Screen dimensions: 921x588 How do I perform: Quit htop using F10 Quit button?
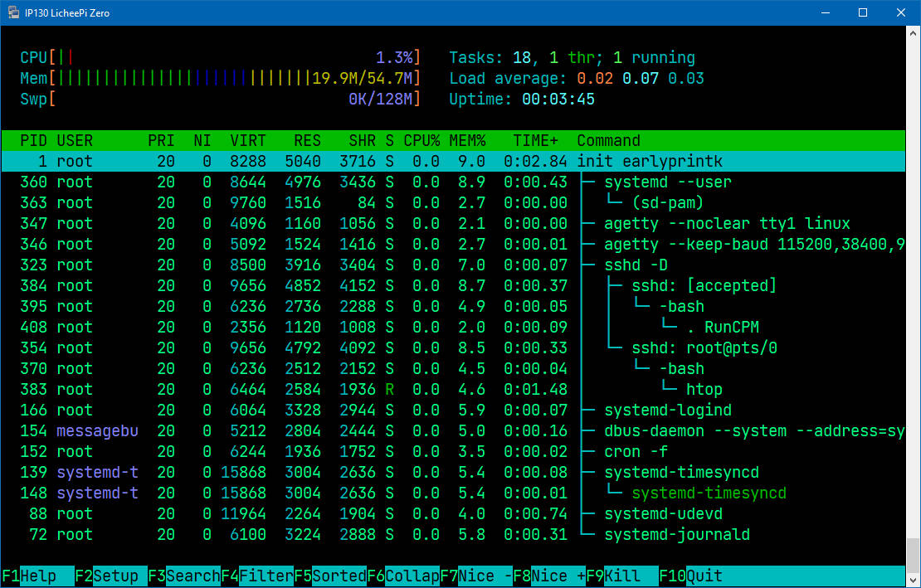point(690,576)
